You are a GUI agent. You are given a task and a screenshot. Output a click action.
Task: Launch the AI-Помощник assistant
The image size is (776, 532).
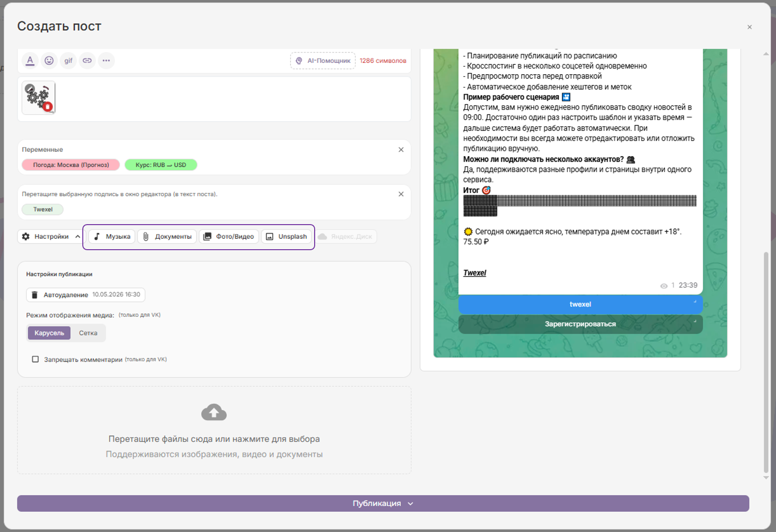(x=323, y=61)
